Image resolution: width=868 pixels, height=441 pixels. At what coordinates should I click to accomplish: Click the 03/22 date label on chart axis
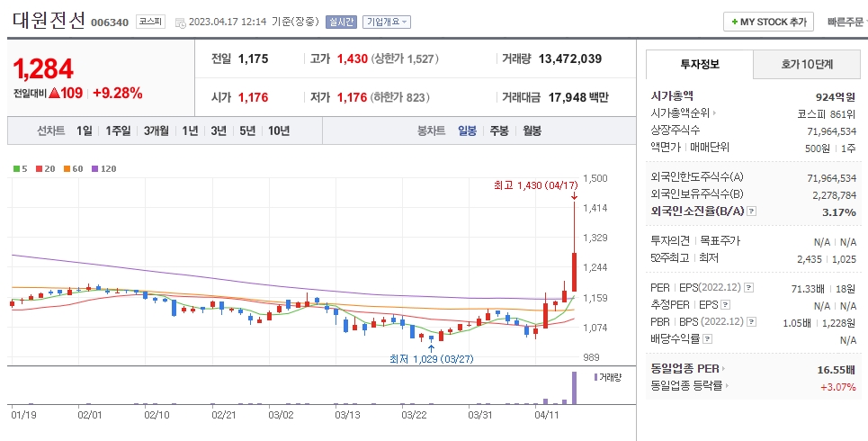414,414
